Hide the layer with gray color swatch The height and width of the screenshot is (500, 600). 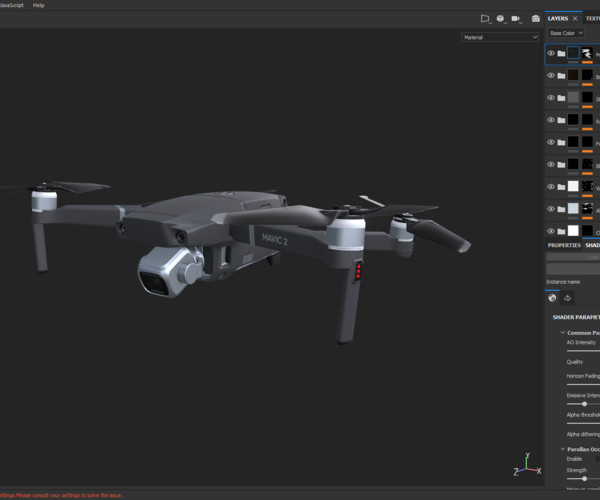point(551,98)
